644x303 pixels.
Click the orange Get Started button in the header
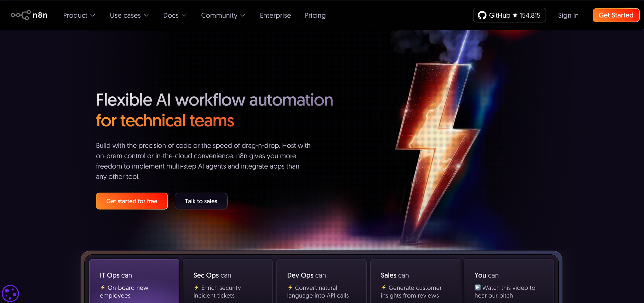click(616, 15)
